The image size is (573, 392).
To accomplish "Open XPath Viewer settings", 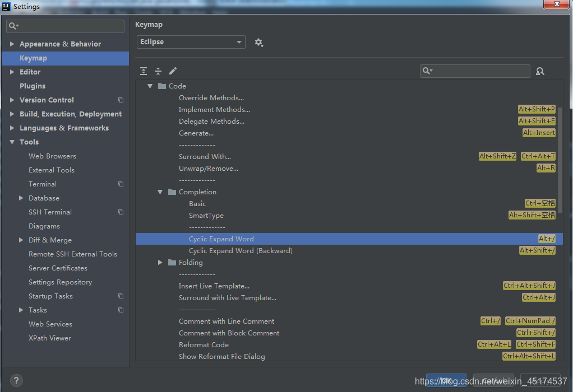I will pyautogui.click(x=50, y=338).
